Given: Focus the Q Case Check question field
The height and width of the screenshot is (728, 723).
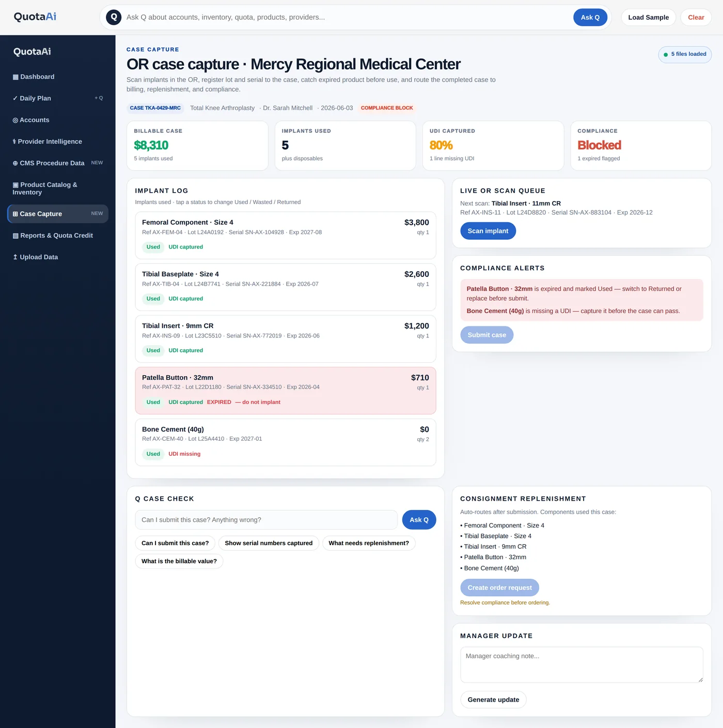Looking at the screenshot, I should pos(266,520).
